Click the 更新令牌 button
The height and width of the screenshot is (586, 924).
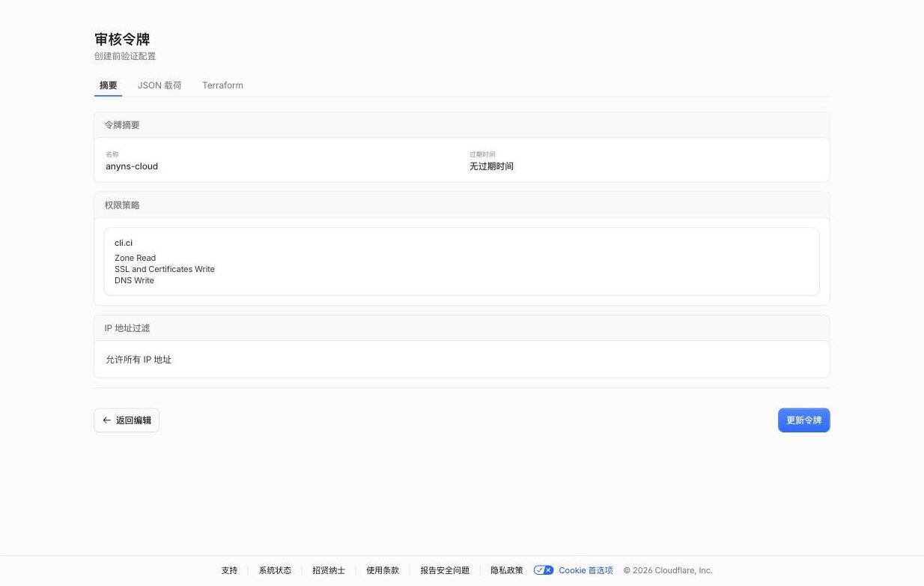pos(803,420)
